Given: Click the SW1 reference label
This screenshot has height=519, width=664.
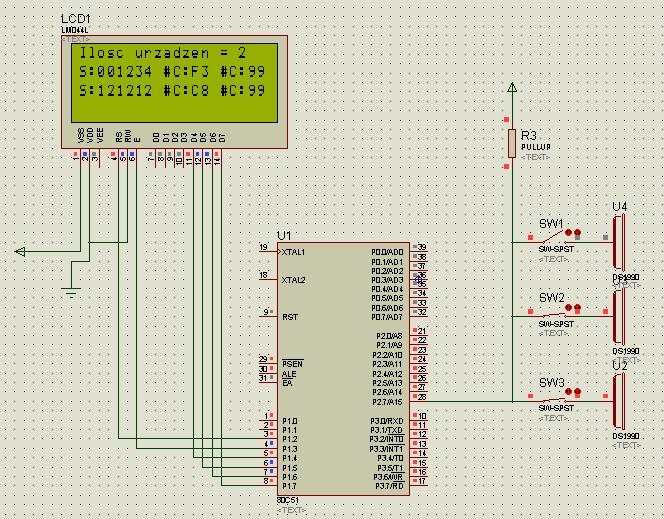Looking at the screenshot, I should (x=551, y=224).
